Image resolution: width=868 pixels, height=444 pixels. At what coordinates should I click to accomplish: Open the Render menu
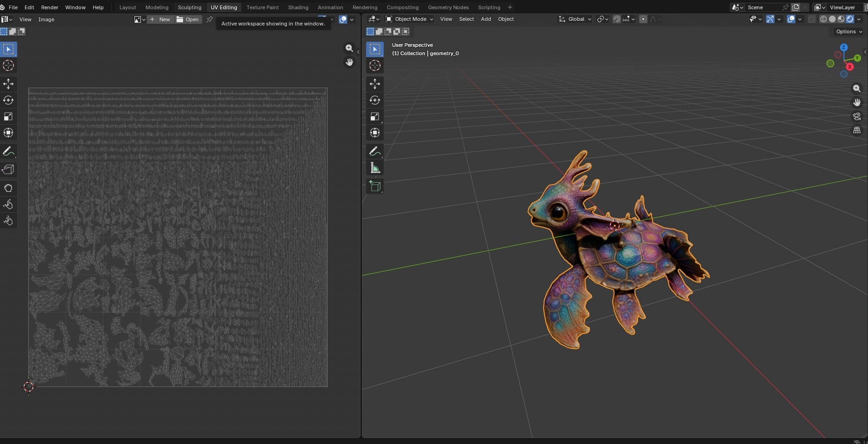(x=50, y=7)
